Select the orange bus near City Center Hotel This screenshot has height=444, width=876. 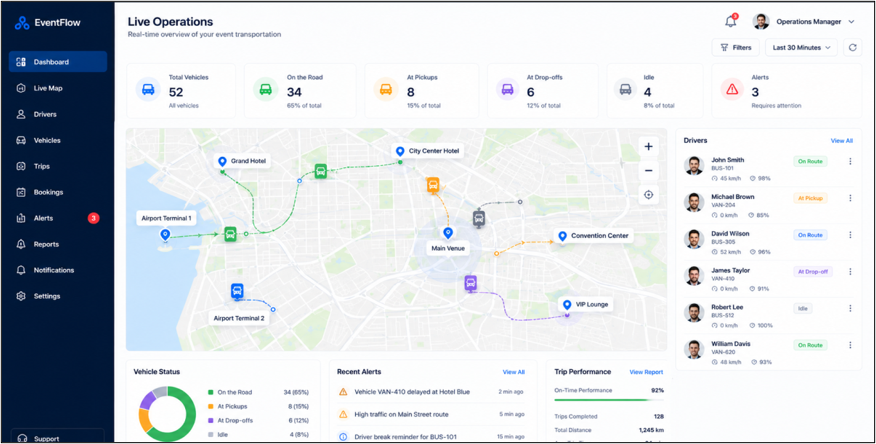(x=433, y=185)
